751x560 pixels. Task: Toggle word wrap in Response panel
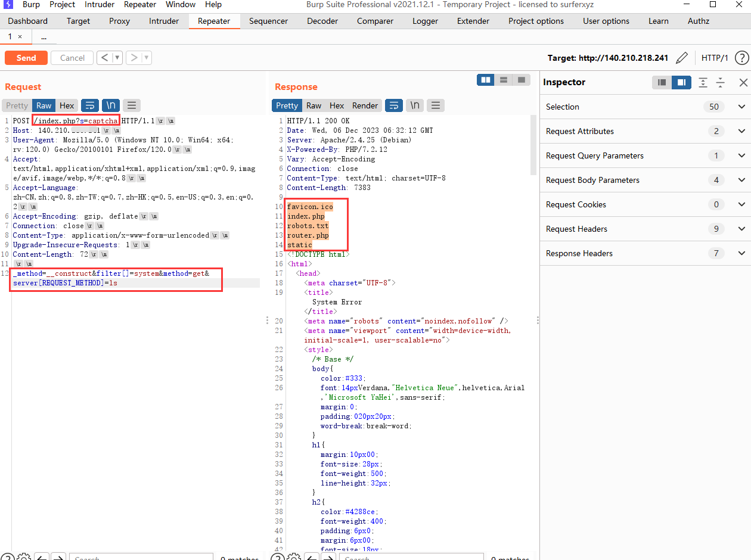(x=394, y=105)
